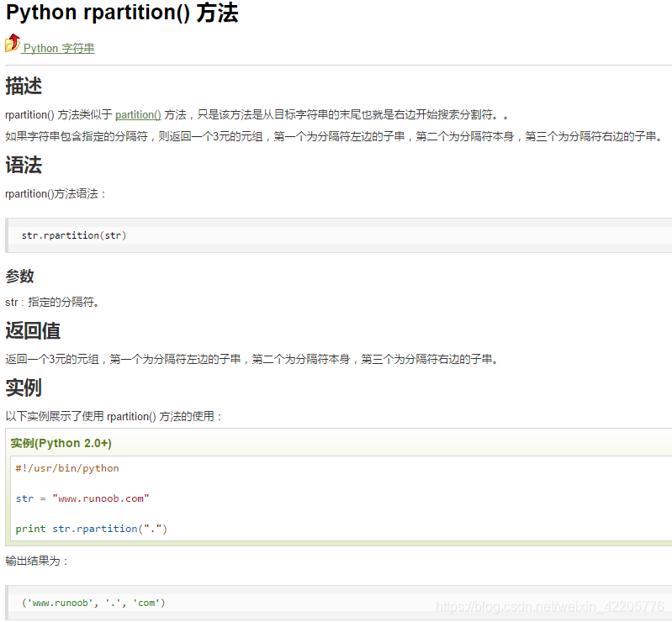Click the 描述 heading

(24, 86)
